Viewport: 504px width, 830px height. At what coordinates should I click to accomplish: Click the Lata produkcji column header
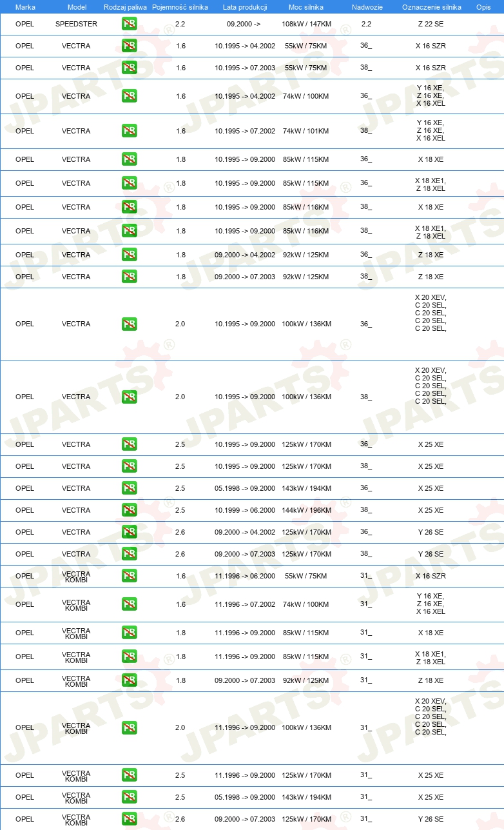point(245,7)
